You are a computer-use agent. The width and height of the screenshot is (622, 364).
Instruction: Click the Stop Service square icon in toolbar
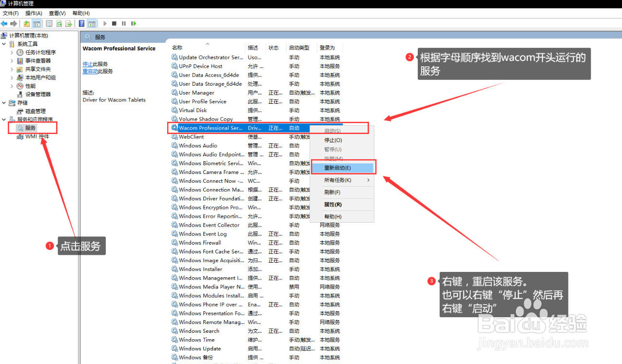click(114, 23)
